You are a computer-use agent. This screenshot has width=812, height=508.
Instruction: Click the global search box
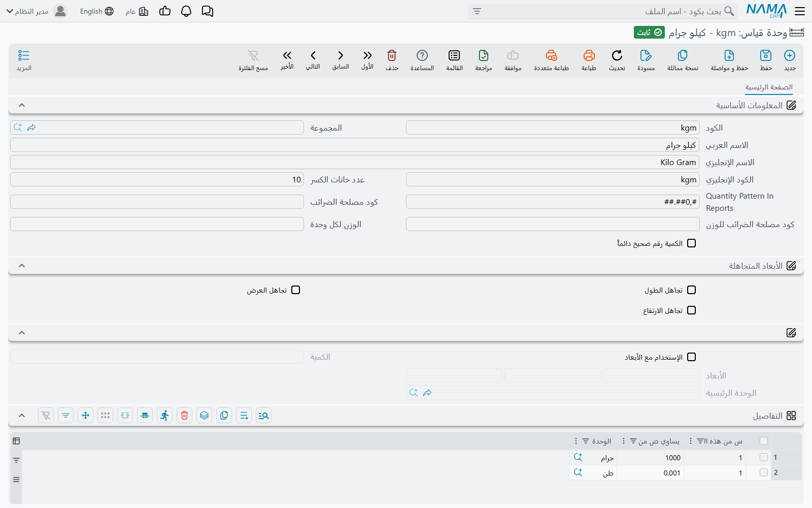pyautogui.click(x=602, y=11)
